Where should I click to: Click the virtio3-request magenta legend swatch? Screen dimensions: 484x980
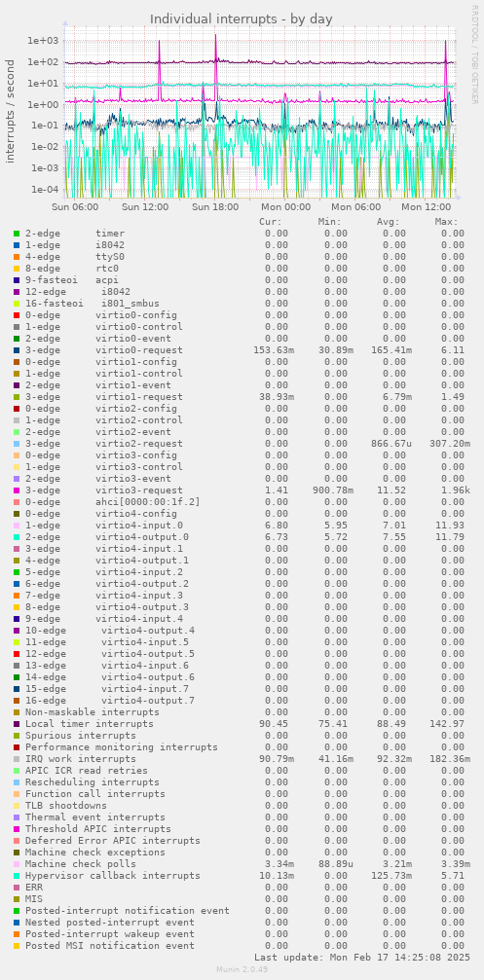[17, 490]
